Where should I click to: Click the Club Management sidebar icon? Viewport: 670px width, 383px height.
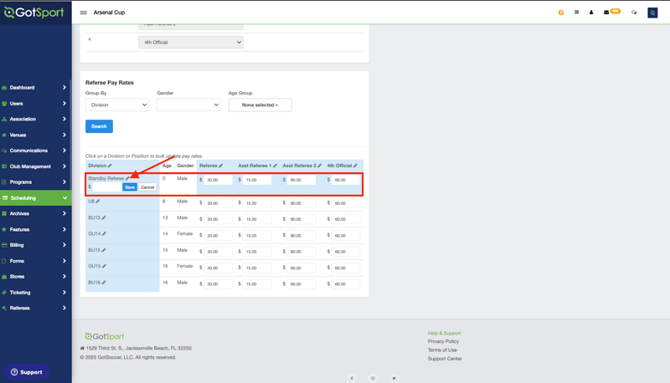pyautogui.click(x=4, y=166)
